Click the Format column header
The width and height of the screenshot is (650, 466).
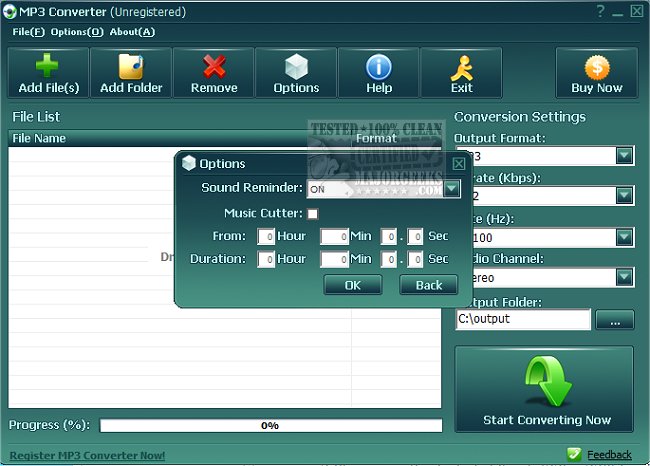click(396, 138)
